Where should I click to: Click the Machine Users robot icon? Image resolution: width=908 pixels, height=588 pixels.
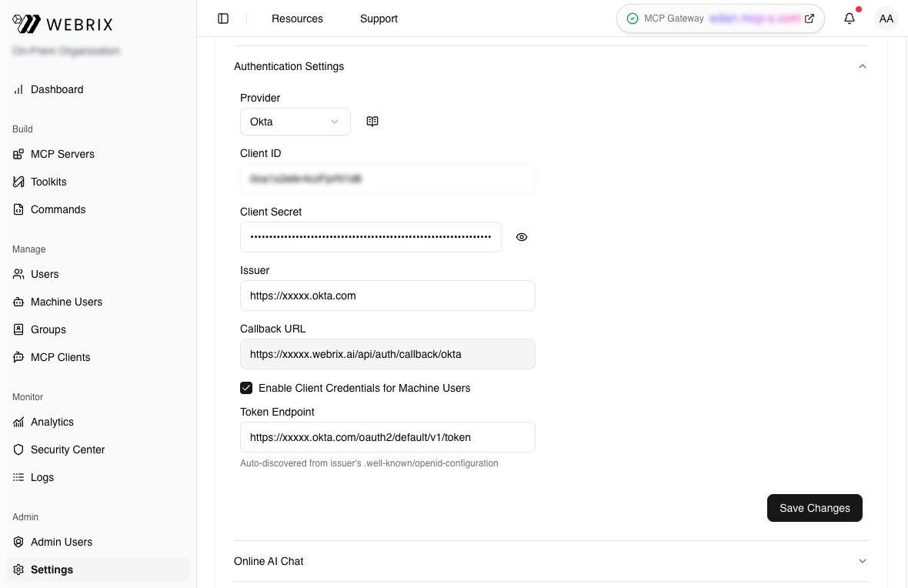point(18,302)
